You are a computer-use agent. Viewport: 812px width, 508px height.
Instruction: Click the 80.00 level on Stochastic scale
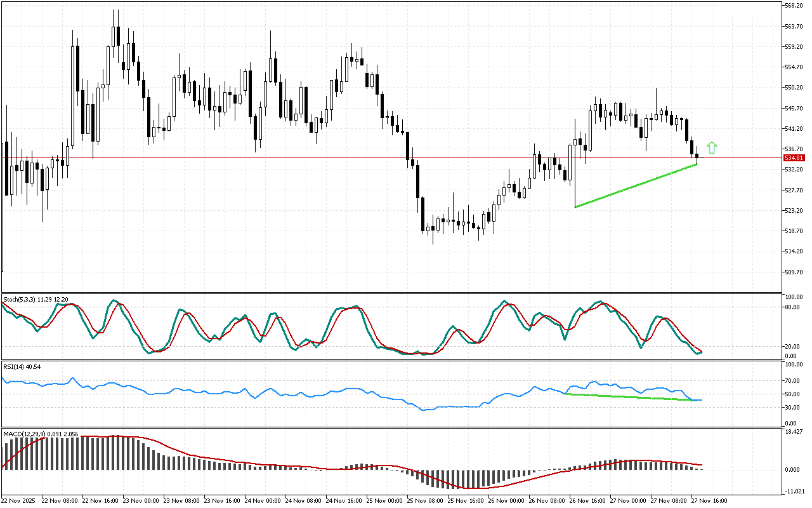(x=793, y=307)
